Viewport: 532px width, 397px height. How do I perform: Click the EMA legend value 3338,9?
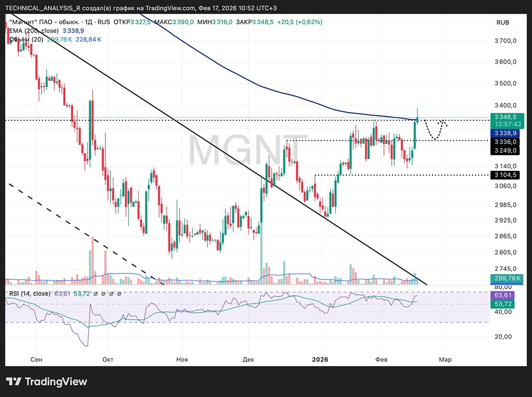click(73, 30)
